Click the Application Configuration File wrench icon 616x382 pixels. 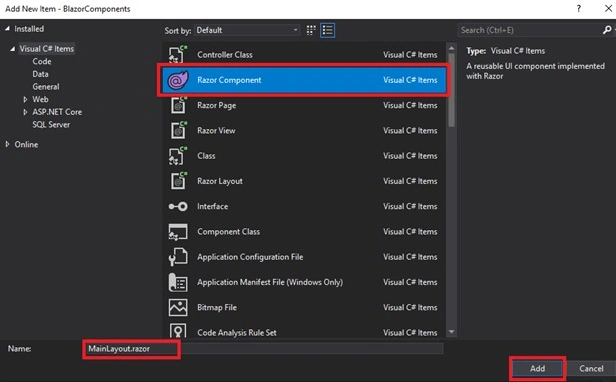point(178,257)
